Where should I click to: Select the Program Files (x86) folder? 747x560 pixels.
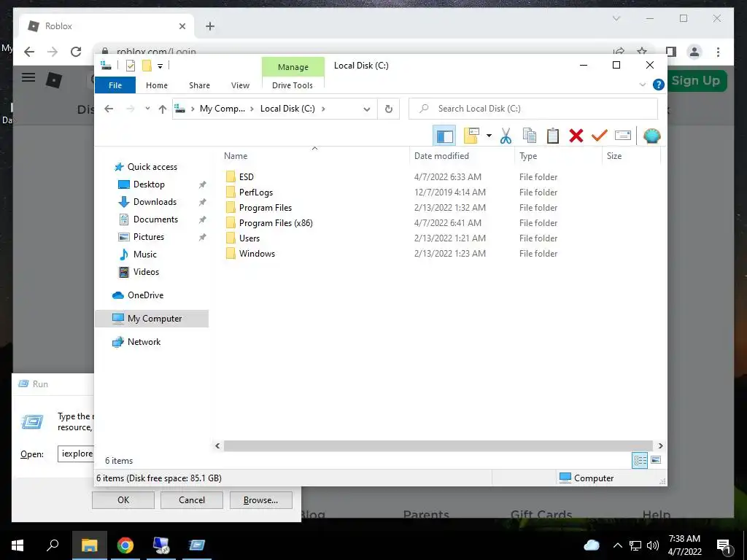tap(276, 223)
